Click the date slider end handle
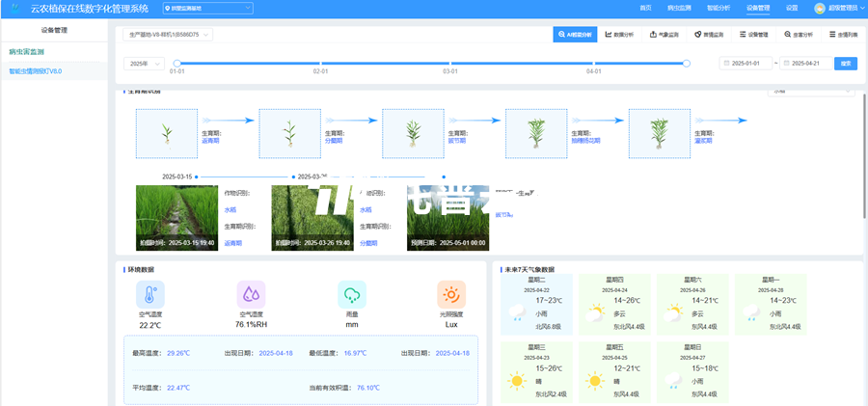 [x=687, y=64]
